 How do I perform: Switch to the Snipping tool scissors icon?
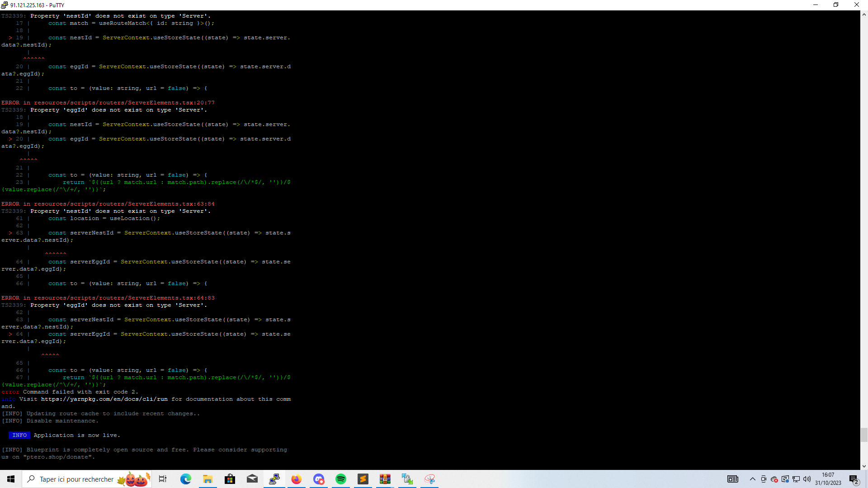coord(429,479)
